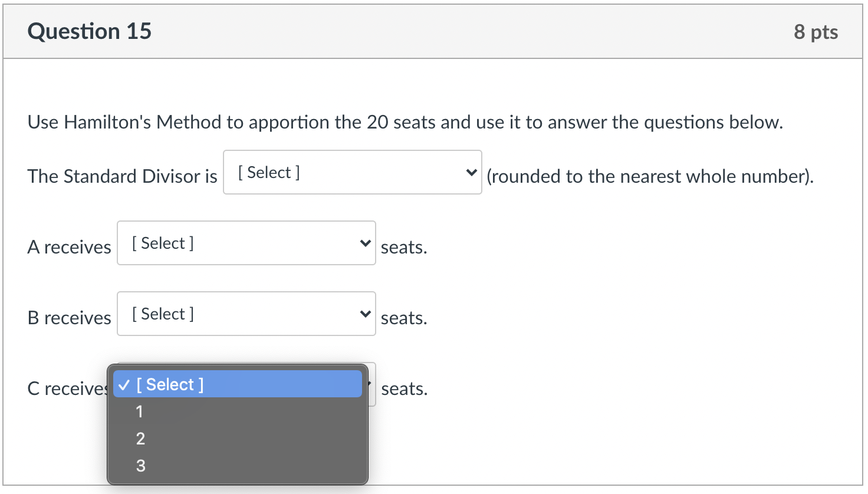Click the "C receives" label text
This screenshot has width=868, height=494.
[x=66, y=388]
